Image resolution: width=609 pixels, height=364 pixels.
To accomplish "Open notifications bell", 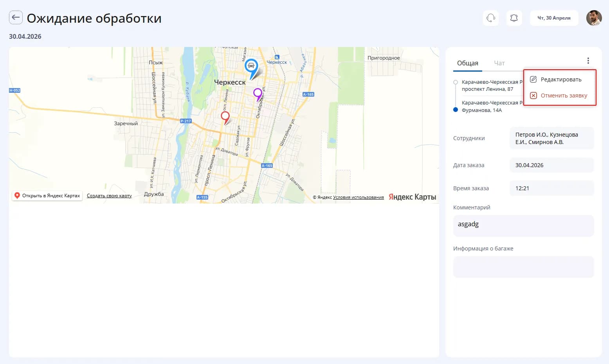I will click(514, 18).
